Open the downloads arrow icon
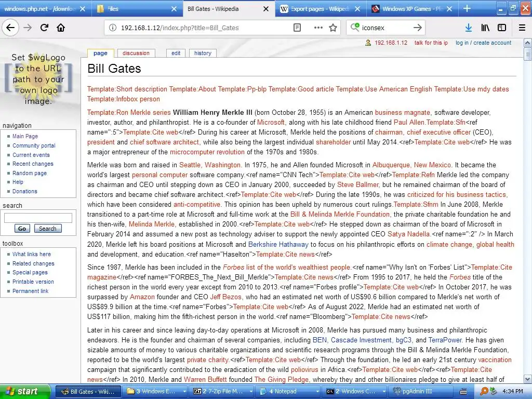Image resolution: width=532 pixels, height=399 pixels. pyautogui.click(x=469, y=28)
